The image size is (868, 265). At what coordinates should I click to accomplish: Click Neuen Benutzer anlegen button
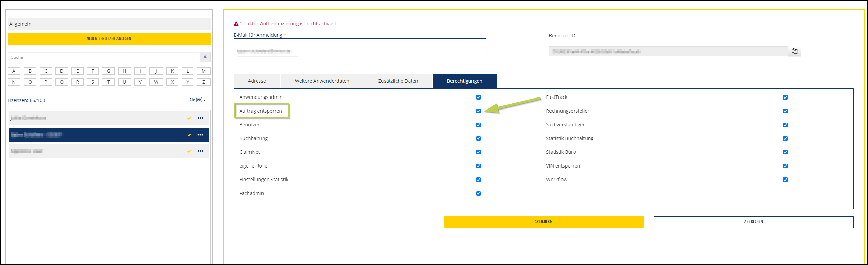click(x=109, y=39)
